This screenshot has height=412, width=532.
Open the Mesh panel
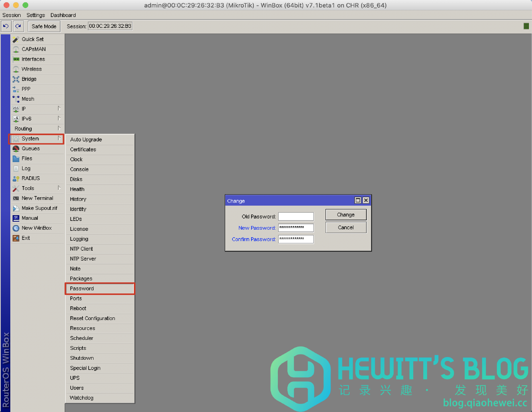pos(27,99)
